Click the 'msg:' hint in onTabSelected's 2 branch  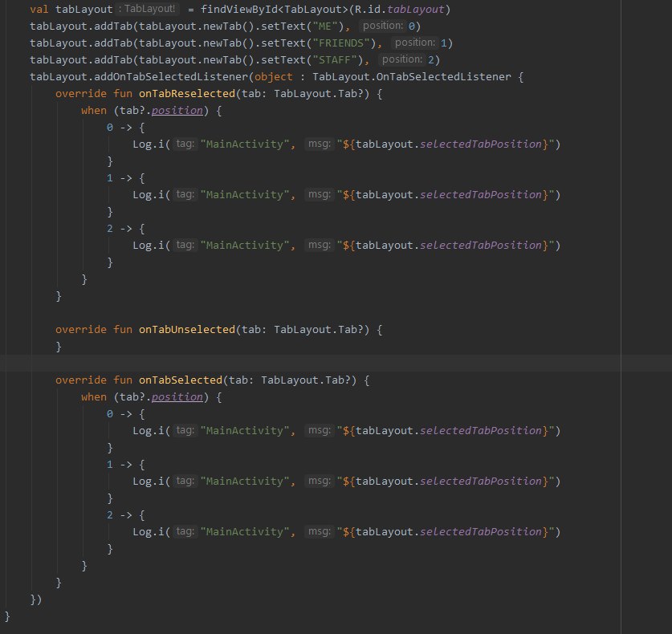tap(320, 531)
